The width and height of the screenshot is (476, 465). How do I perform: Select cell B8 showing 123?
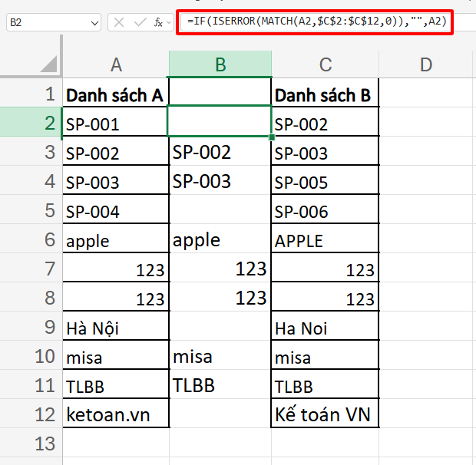pyautogui.click(x=220, y=297)
